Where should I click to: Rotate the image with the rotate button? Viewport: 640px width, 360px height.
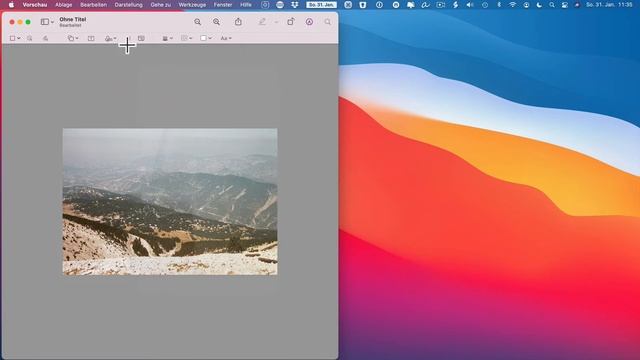point(291,22)
